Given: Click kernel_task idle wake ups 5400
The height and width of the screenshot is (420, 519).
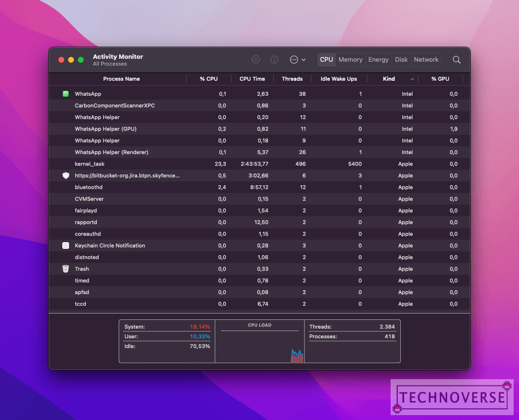Looking at the screenshot, I should [x=355, y=164].
